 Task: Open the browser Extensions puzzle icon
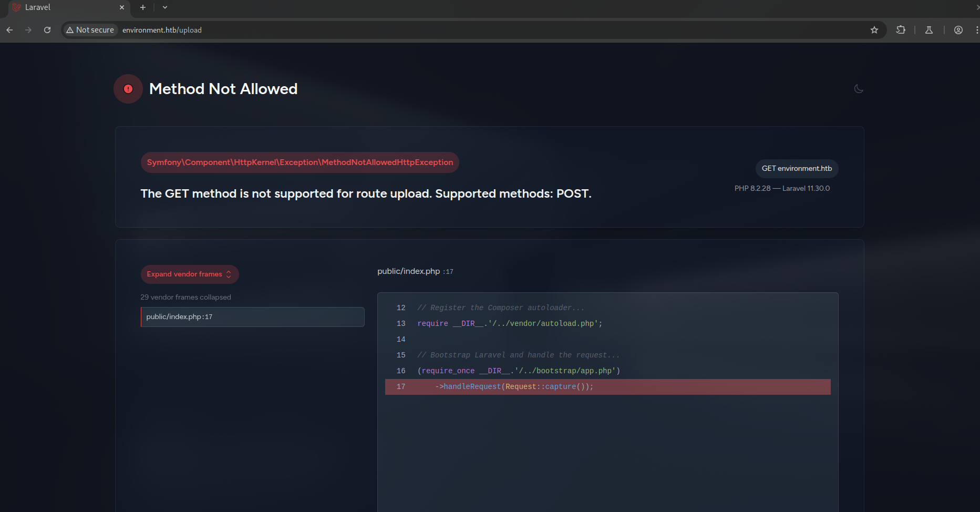(x=901, y=30)
